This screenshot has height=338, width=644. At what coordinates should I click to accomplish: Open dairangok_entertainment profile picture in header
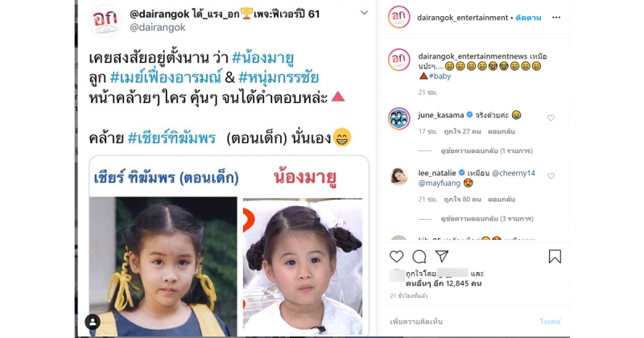point(398,17)
